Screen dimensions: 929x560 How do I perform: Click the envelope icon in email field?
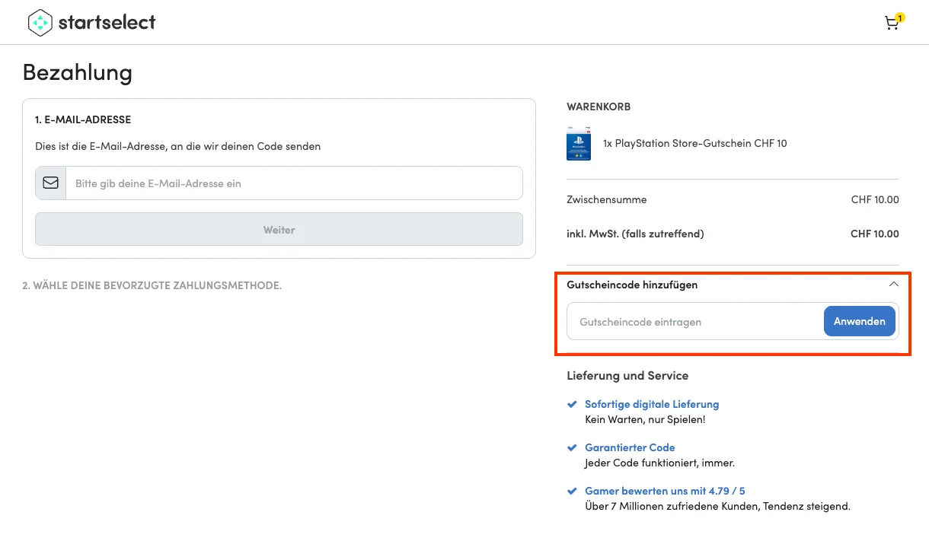[x=50, y=183]
